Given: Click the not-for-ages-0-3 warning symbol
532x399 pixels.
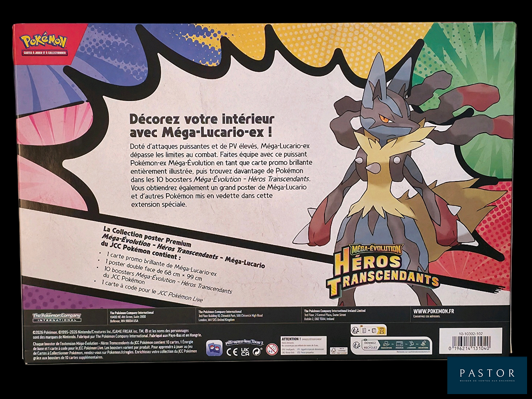Looking at the screenshot, I should point(272,349).
